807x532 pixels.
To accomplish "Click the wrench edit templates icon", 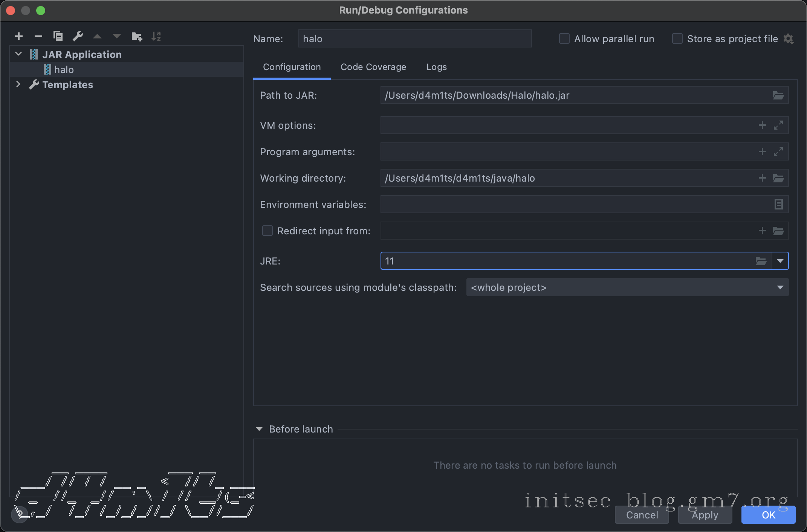I will tap(78, 36).
